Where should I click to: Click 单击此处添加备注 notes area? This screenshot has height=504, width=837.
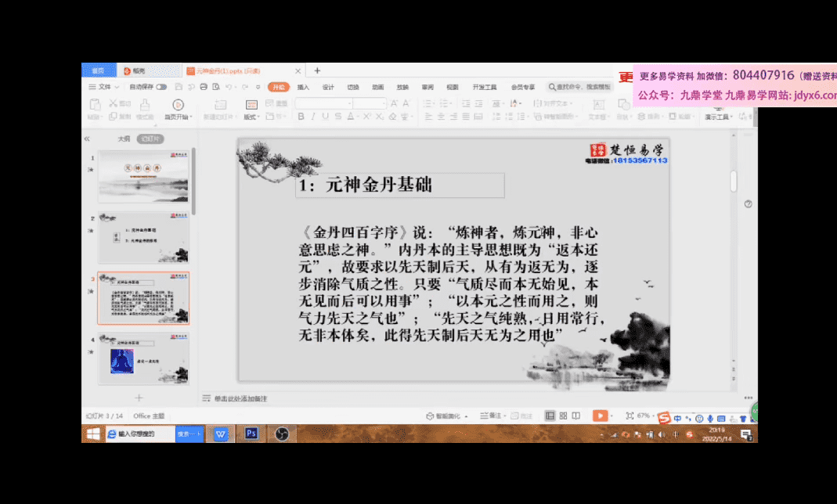pos(240,398)
